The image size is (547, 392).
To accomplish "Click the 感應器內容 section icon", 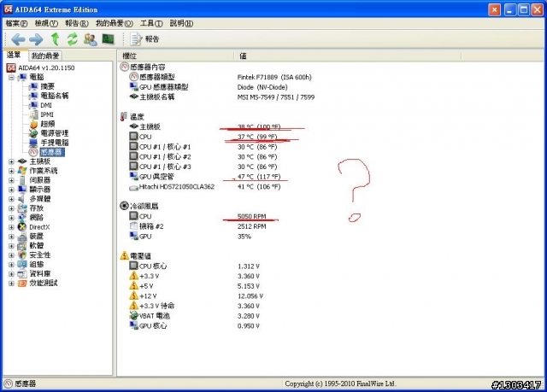I will [124, 67].
